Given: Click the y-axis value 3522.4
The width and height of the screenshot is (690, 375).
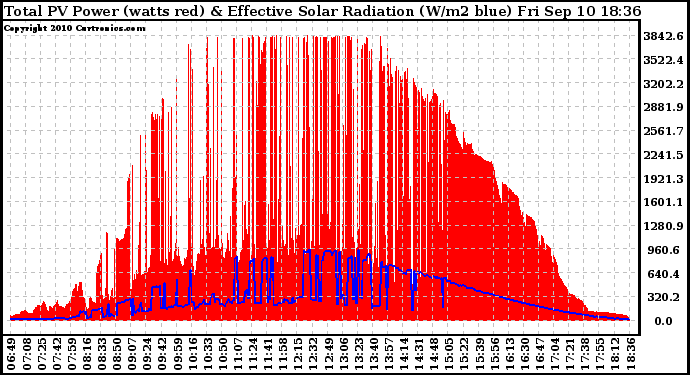Looking at the screenshot, I should pyautogui.click(x=663, y=60).
